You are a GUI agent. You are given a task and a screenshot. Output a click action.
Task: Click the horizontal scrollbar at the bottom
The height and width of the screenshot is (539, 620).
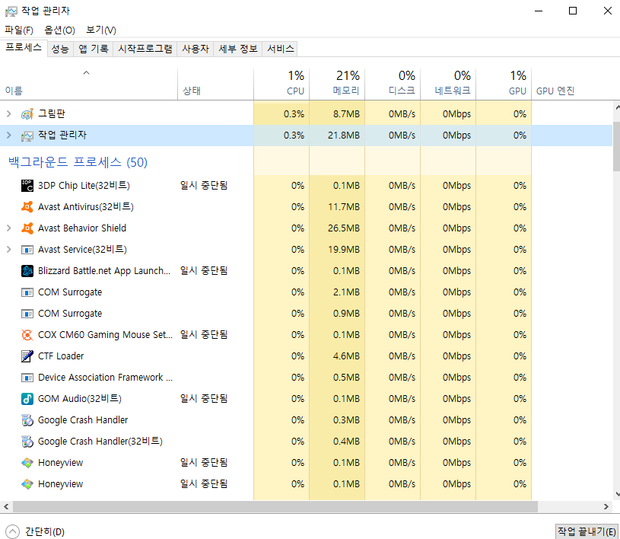[x=300, y=507]
